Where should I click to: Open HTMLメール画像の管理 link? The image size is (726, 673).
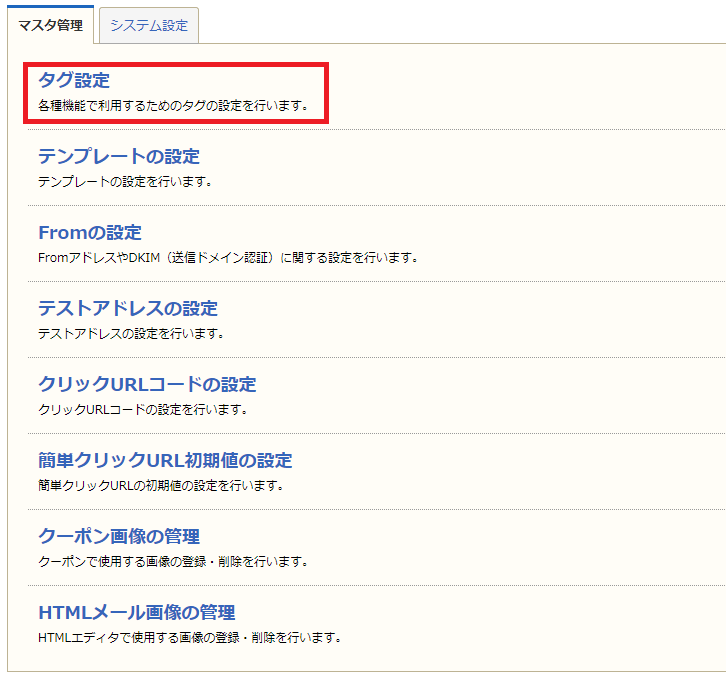click(137, 612)
